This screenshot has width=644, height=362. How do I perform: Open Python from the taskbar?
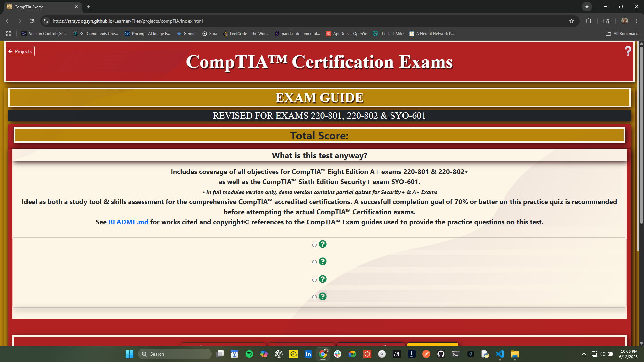pyautogui.click(x=485, y=354)
